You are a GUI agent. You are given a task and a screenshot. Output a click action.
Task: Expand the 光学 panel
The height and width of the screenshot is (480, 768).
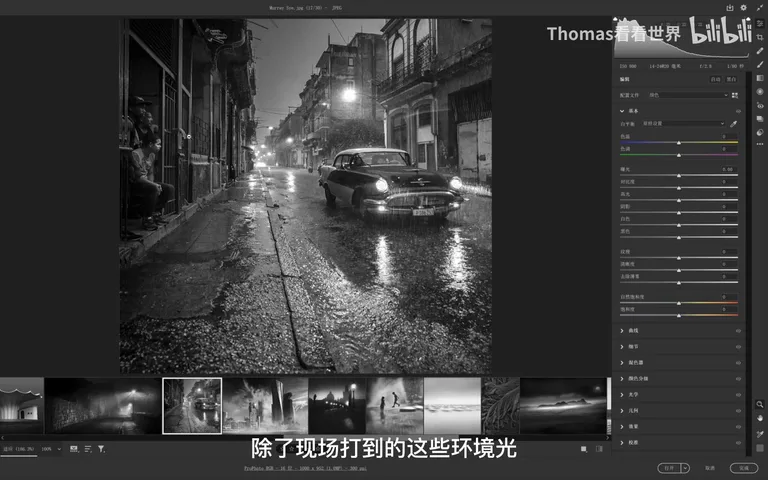622,395
